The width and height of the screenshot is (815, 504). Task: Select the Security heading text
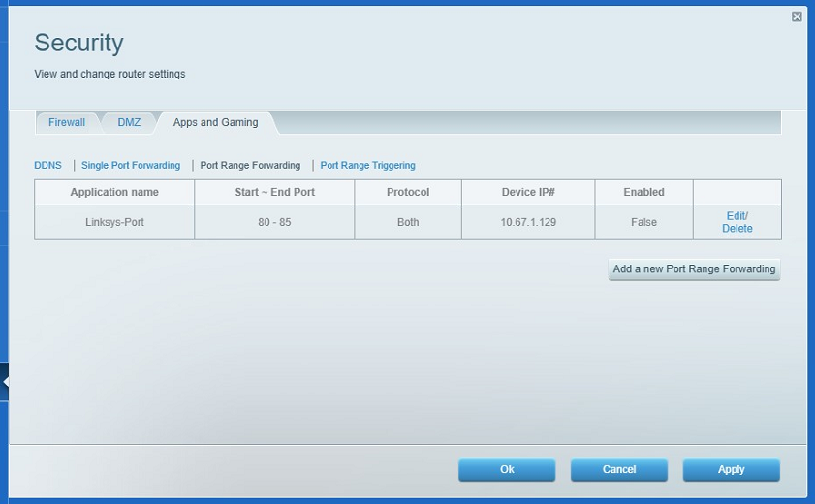(x=79, y=43)
